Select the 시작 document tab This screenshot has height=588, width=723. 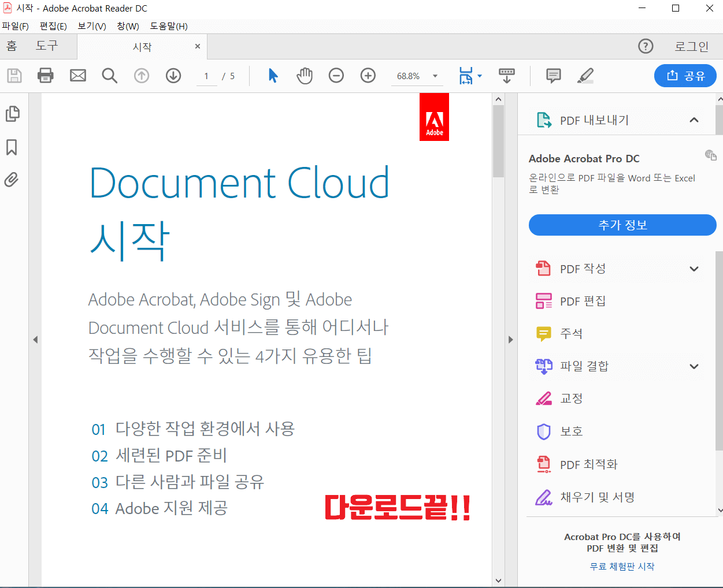coord(142,47)
